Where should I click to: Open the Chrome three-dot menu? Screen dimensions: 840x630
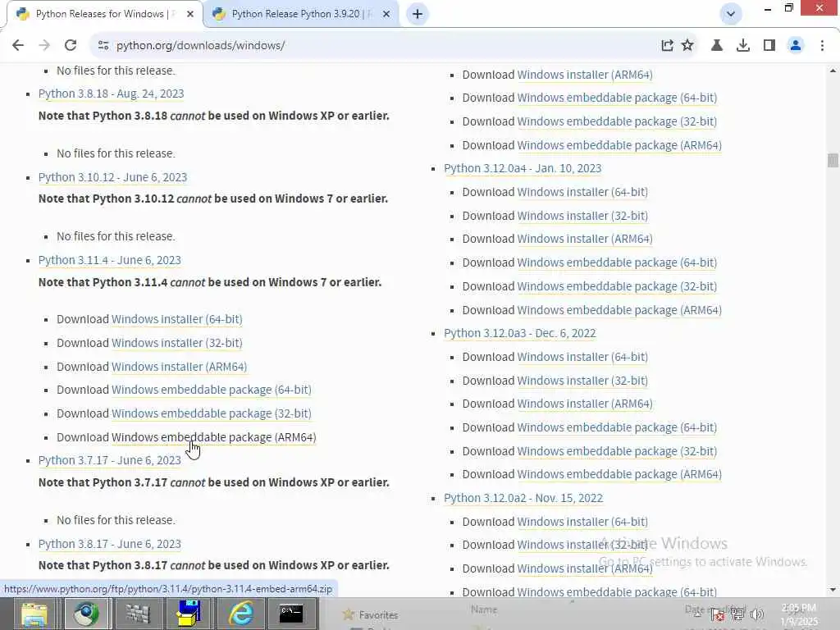(822, 46)
